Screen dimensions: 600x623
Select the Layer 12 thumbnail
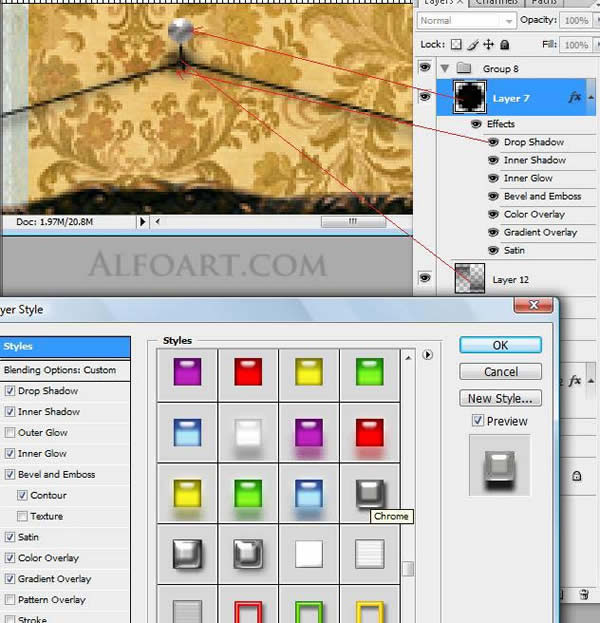(470, 278)
